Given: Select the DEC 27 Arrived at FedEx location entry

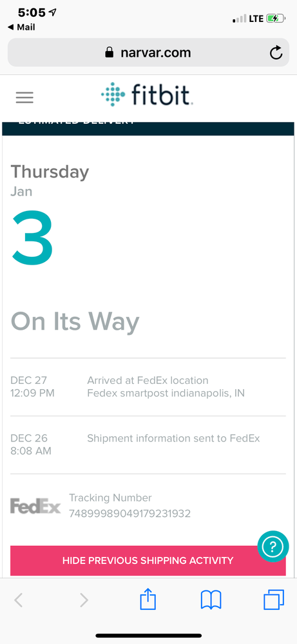Looking at the screenshot, I should (x=148, y=387).
